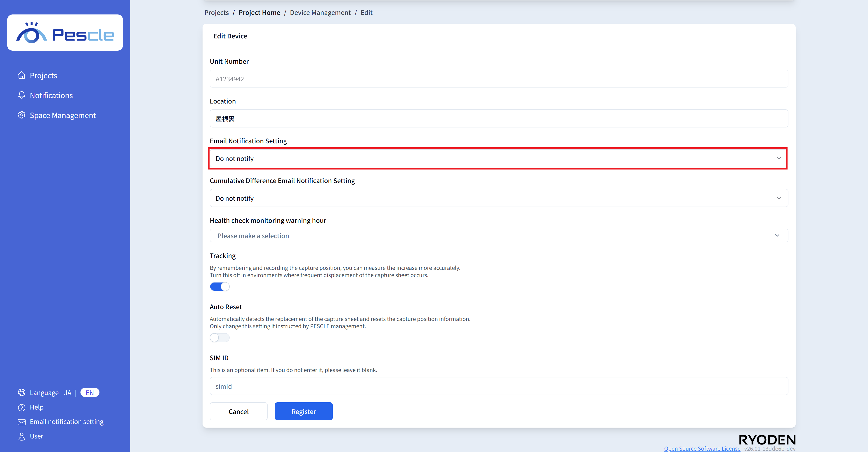Switch language to JA
This screenshot has height=452, width=868.
point(68,393)
